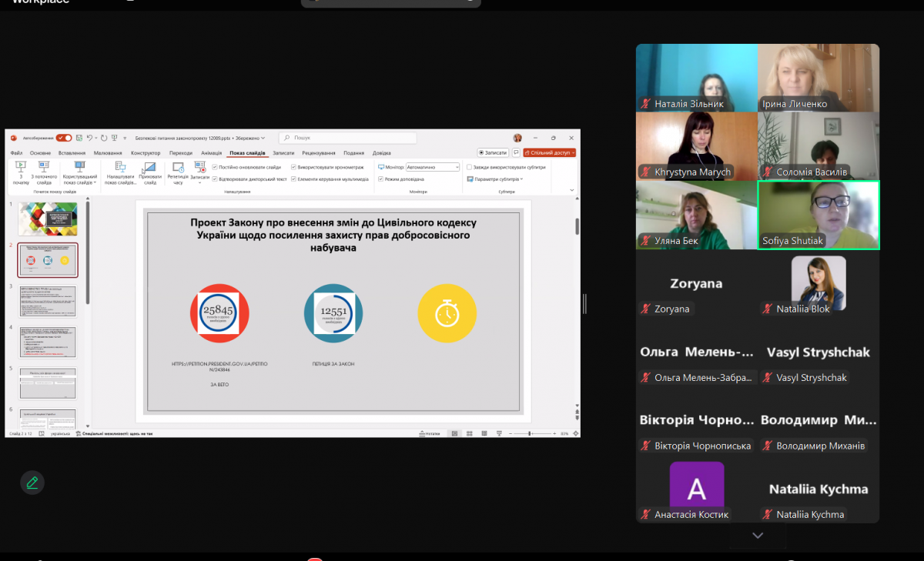Viewport: 924px width, 561px height.
Task: Open the Файл menu
Action: [x=16, y=153]
